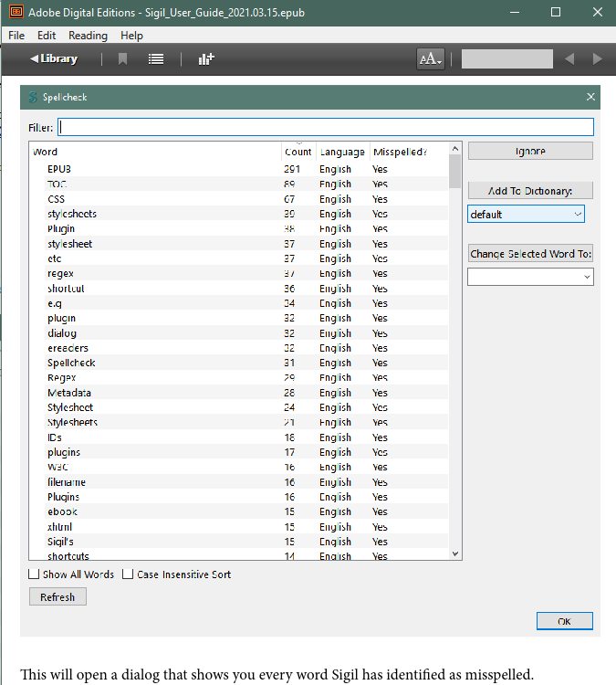The height and width of the screenshot is (685, 616).
Task: Select the word Plugin with count 38
Action: (61, 229)
